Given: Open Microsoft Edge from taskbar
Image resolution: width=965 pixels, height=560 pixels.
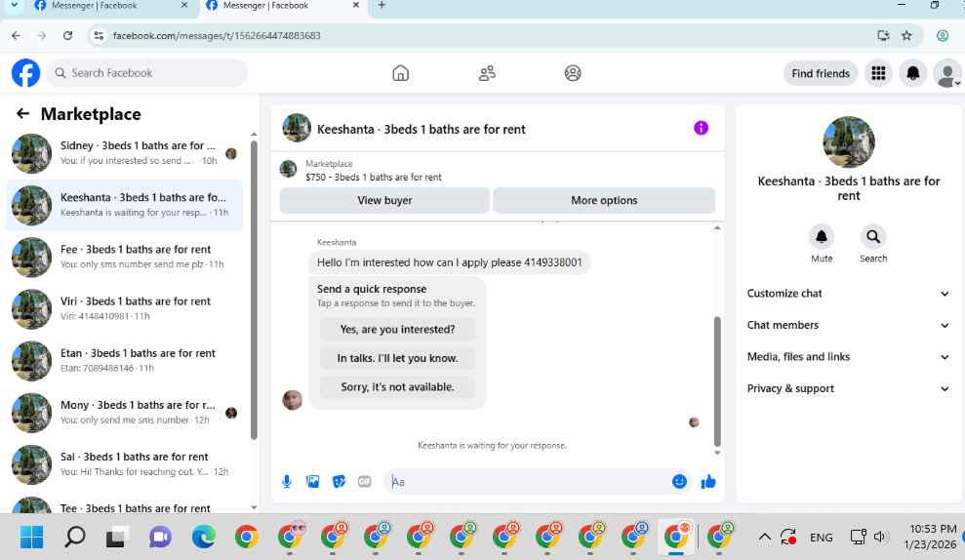Looking at the screenshot, I should pyautogui.click(x=203, y=538).
